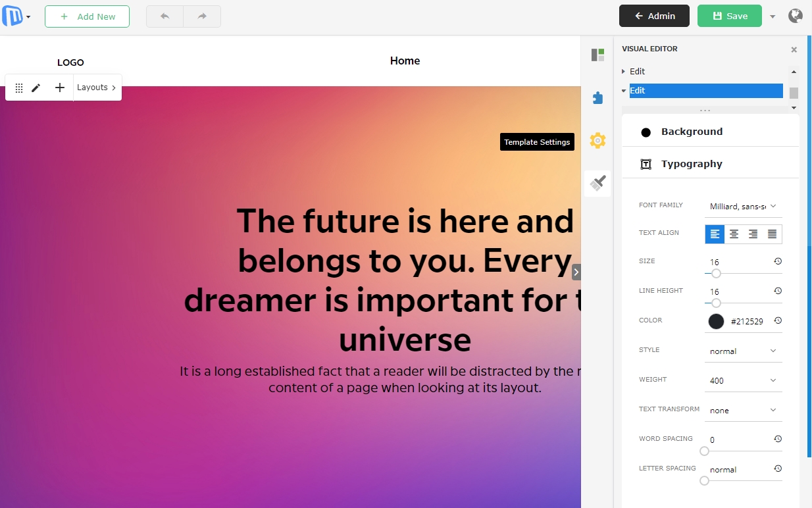This screenshot has width=812, height=508.
Task: Click the Word Spacing slider handle
Action: (705, 451)
